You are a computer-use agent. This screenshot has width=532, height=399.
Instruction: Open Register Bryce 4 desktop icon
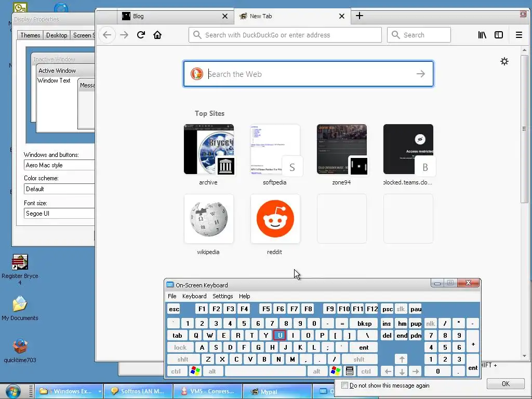coord(20,270)
